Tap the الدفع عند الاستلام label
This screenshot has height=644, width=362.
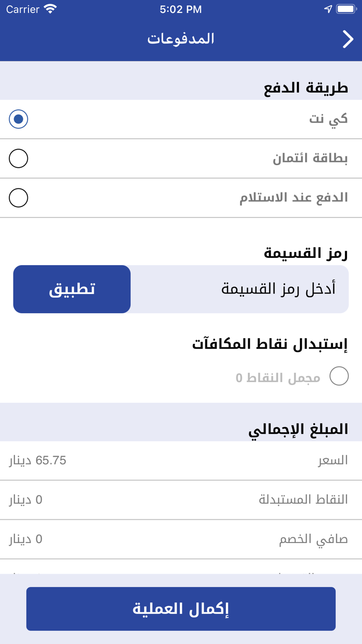coord(294,198)
